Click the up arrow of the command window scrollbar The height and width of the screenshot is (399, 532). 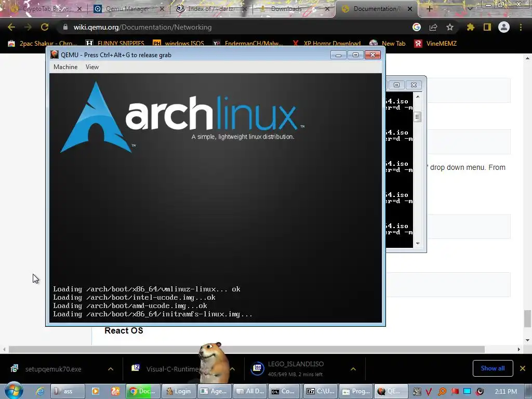(x=418, y=97)
